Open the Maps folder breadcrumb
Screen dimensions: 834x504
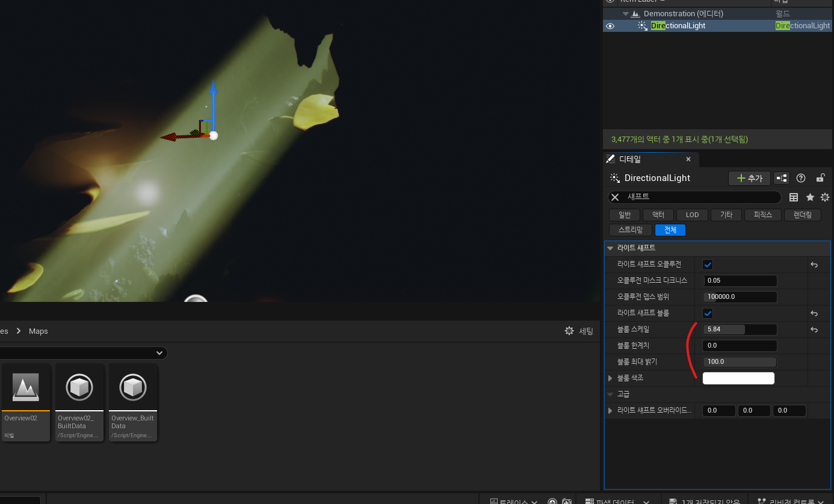[x=39, y=331]
